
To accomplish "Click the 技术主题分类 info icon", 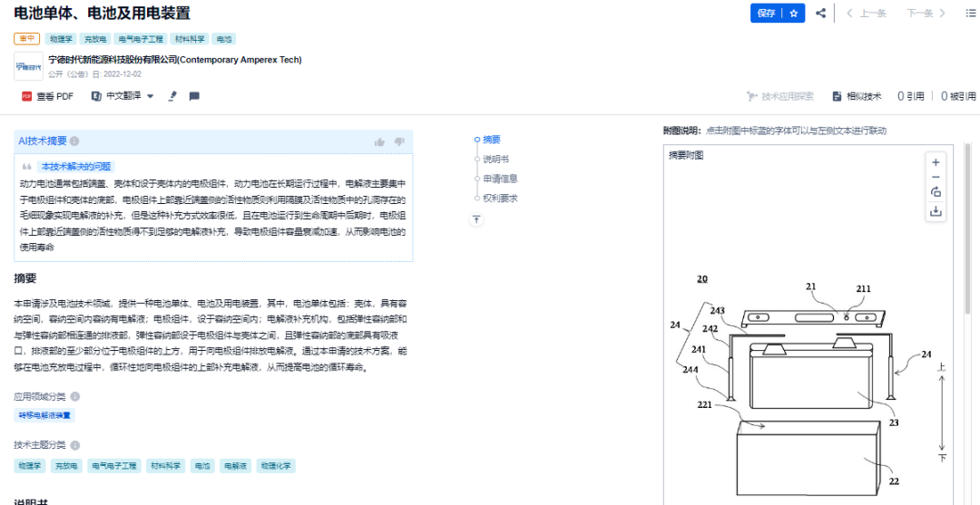I will pyautogui.click(x=75, y=445).
